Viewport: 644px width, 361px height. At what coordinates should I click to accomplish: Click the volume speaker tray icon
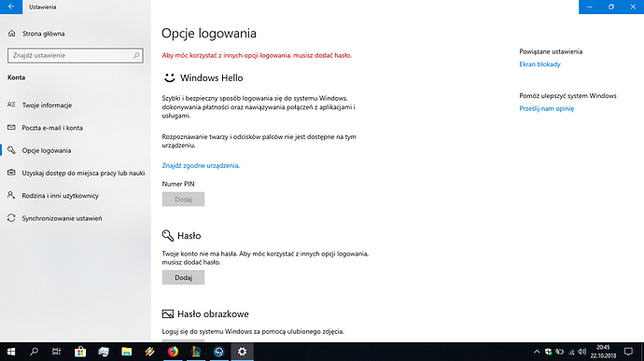pos(581,352)
